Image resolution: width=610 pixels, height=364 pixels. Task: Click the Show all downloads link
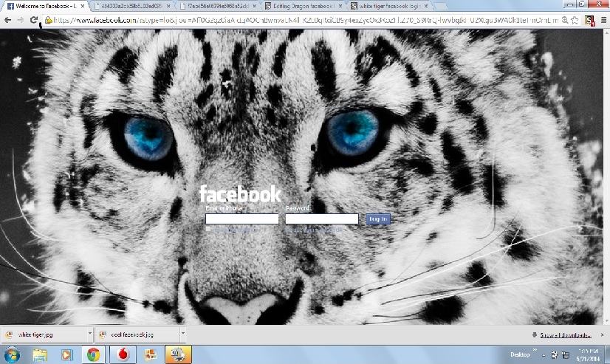(x=566, y=335)
